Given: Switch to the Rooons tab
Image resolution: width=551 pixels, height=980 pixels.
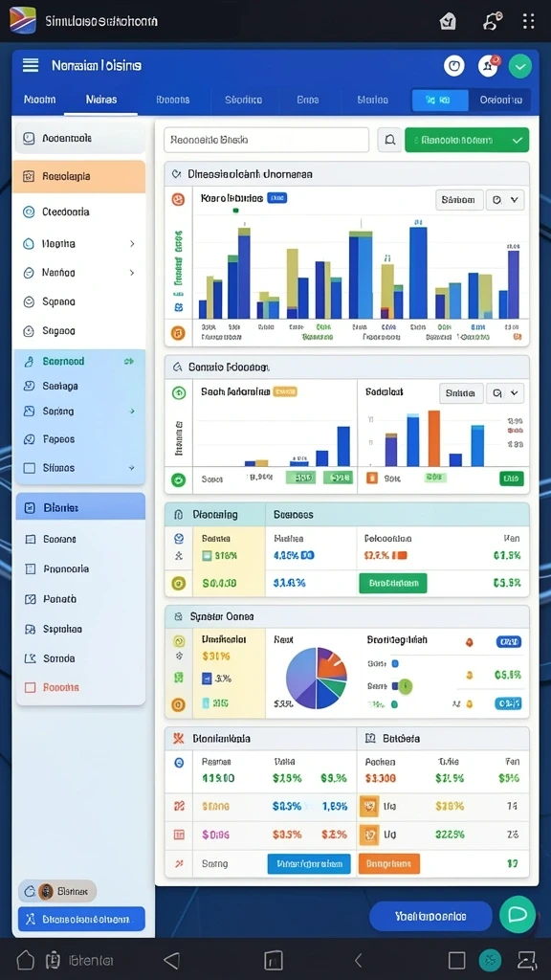Looking at the screenshot, I should pyautogui.click(x=172, y=100).
